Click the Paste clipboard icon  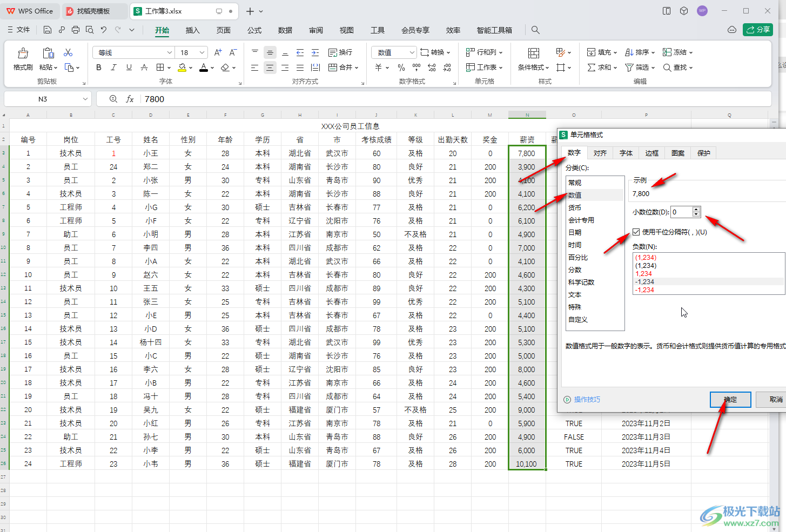point(48,53)
